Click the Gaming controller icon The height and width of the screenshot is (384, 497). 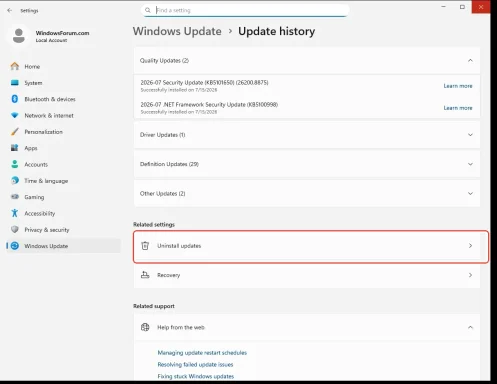[x=15, y=197]
